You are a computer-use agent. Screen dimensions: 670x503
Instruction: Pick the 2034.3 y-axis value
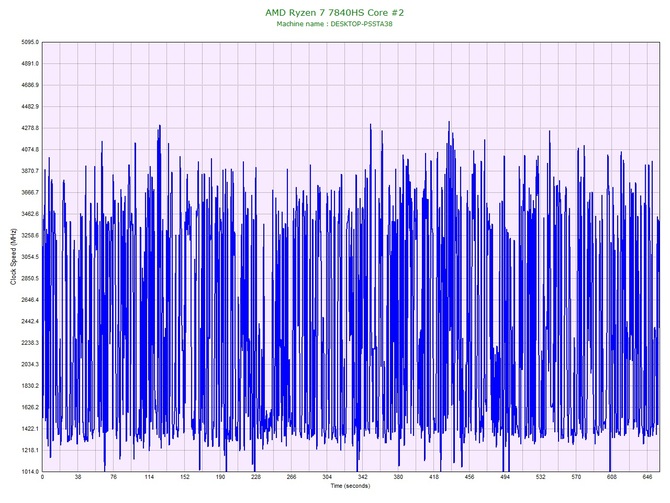click(29, 365)
